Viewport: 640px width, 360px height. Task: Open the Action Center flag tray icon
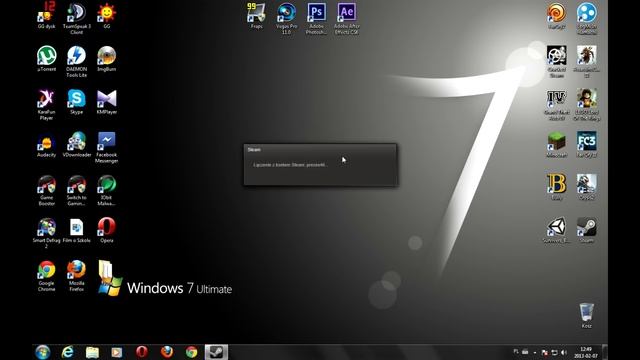point(544,352)
